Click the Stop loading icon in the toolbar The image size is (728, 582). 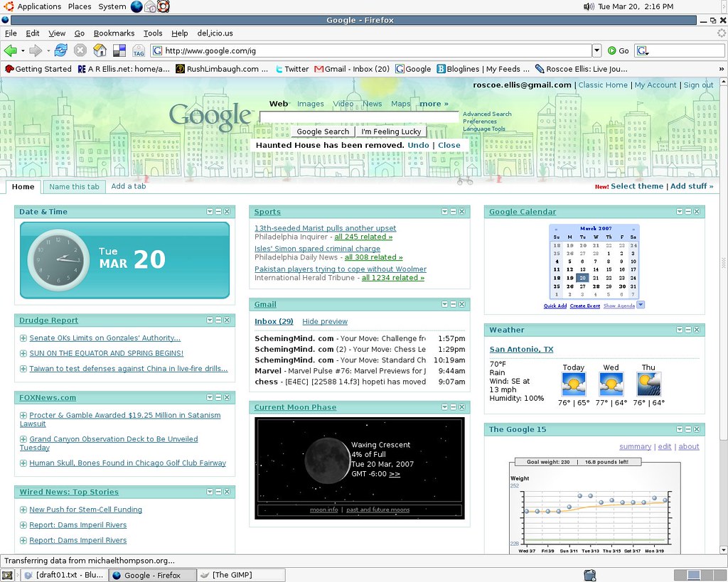79,50
